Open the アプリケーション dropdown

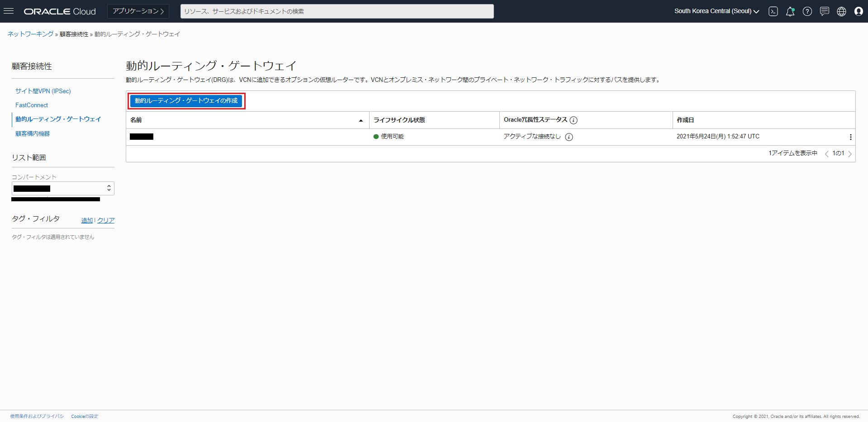pos(138,11)
